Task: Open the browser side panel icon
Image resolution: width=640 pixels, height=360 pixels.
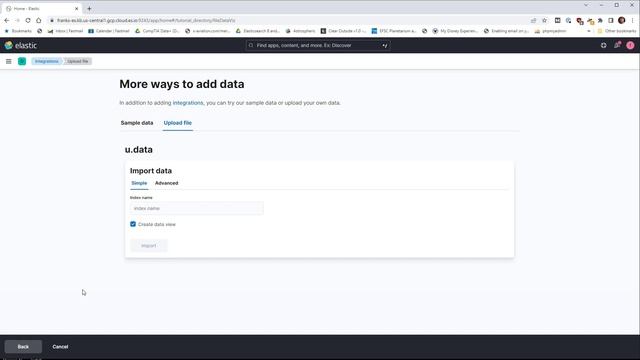Action: click(611, 20)
